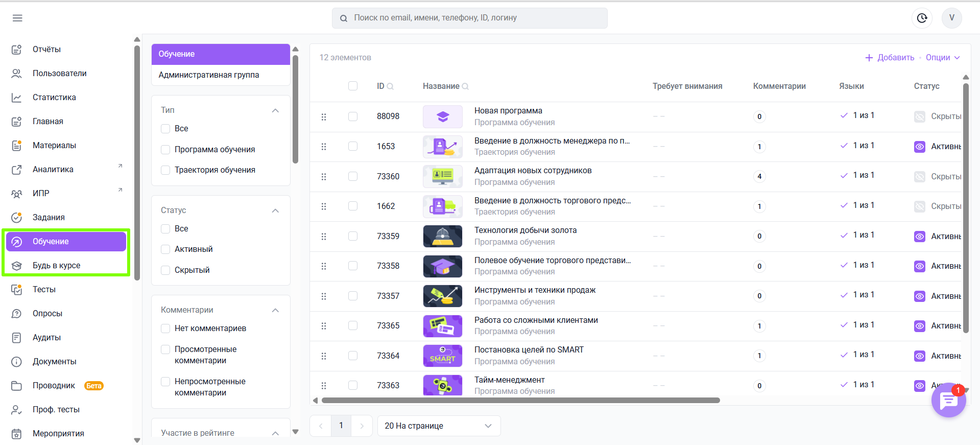Image resolution: width=980 pixels, height=445 pixels.
Task: Go to pagination page 1
Action: click(x=341, y=426)
